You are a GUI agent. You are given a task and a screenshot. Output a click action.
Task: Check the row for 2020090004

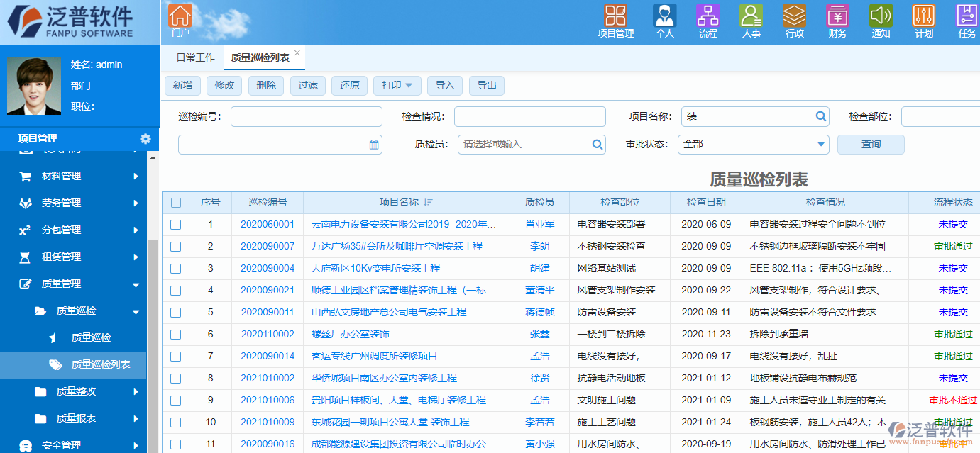click(176, 269)
